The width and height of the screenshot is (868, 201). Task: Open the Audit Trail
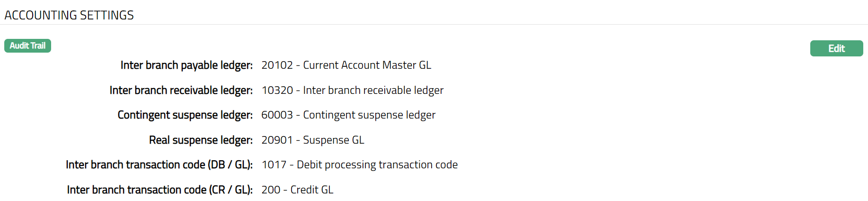coord(27,46)
